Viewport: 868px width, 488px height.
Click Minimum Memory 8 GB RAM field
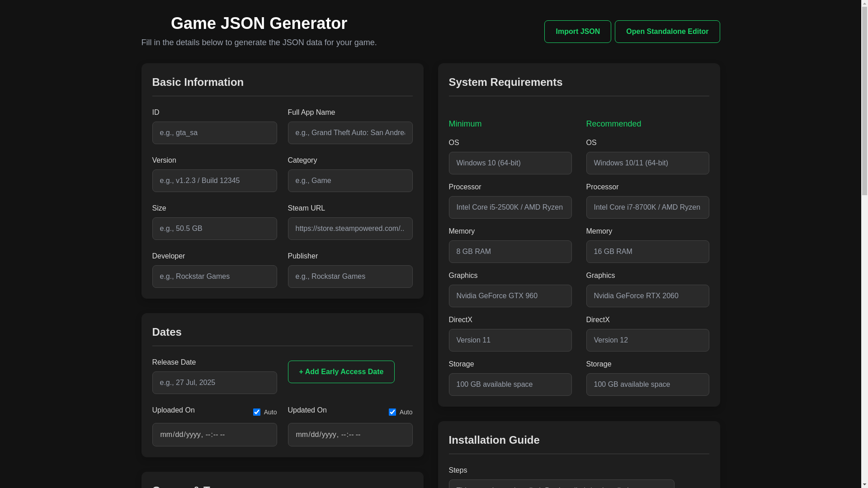[x=510, y=252]
